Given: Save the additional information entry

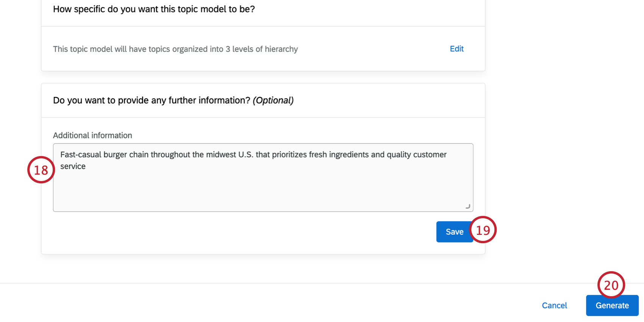Looking at the screenshot, I should click(x=455, y=231).
